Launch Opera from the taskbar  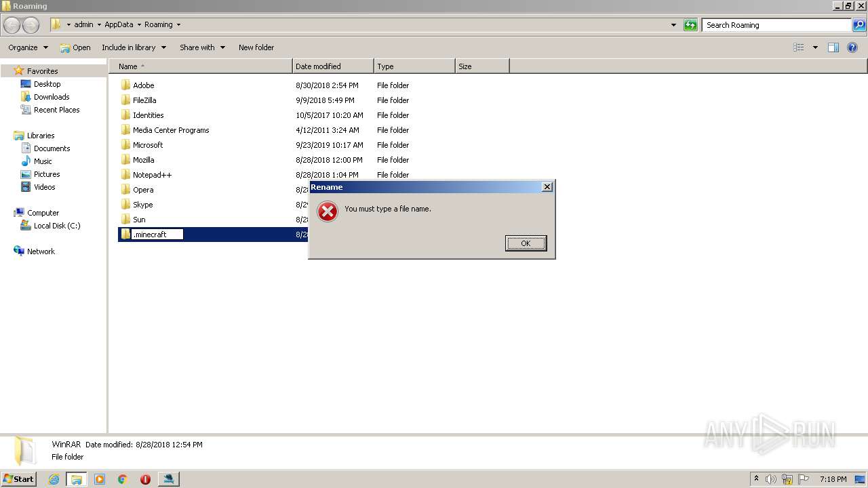click(x=145, y=479)
